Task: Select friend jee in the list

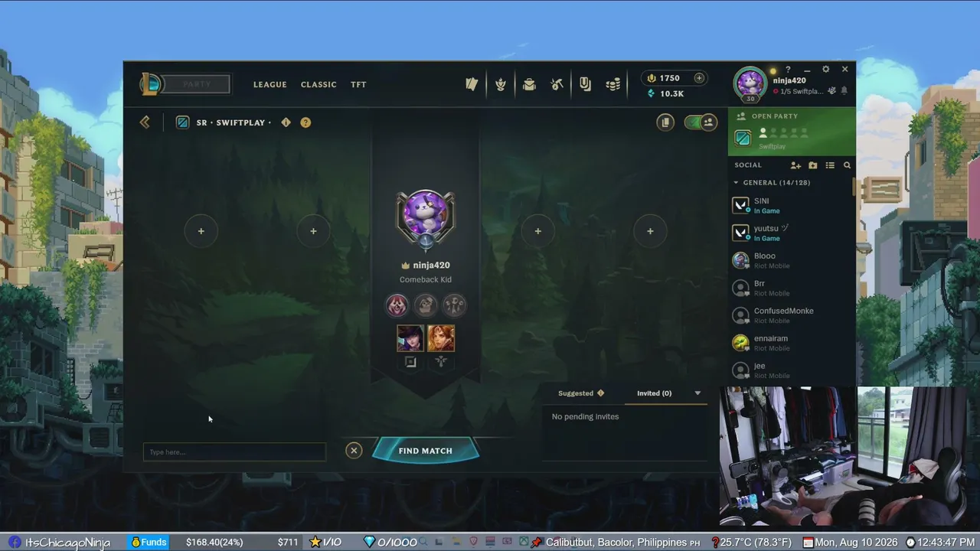Action: 792,370
